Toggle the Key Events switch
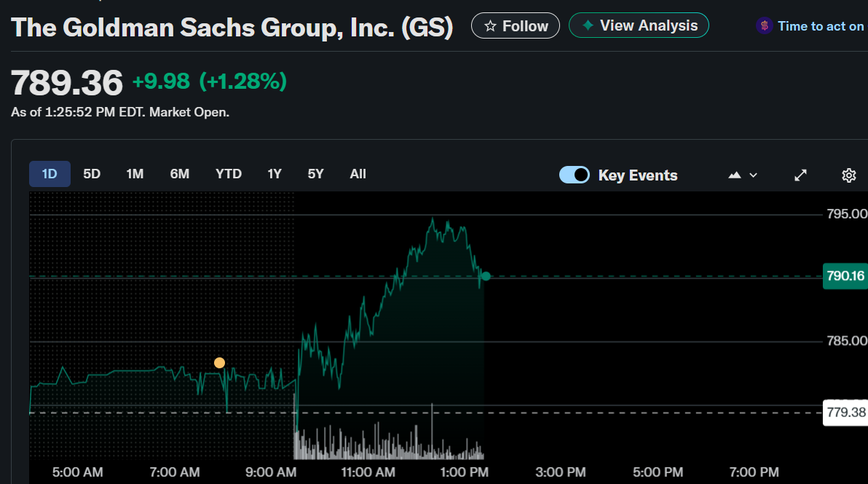868x484 pixels. click(x=575, y=175)
